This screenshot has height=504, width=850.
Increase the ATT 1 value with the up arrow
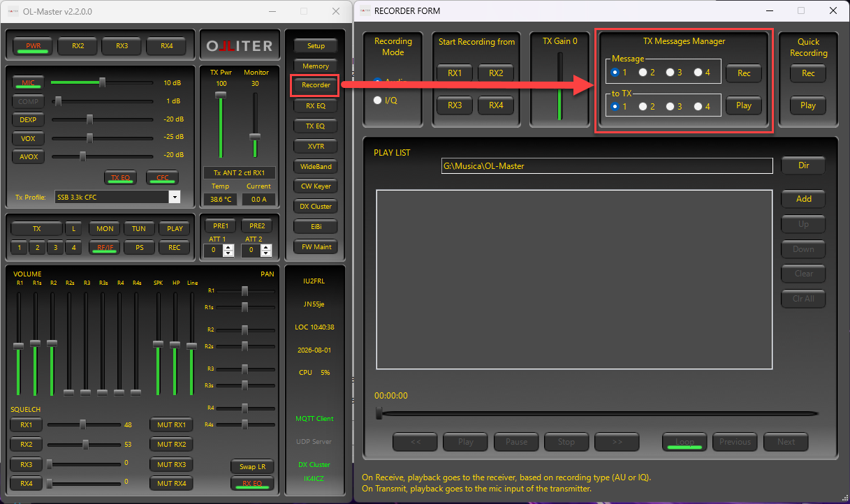228,246
